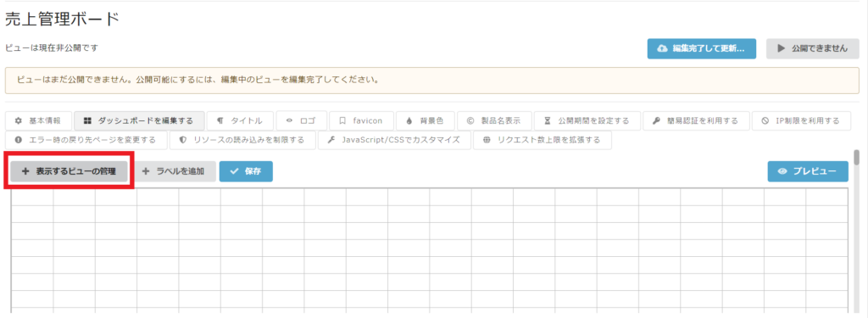Open the favicon tab
The width and height of the screenshot is (868, 318).
click(361, 120)
